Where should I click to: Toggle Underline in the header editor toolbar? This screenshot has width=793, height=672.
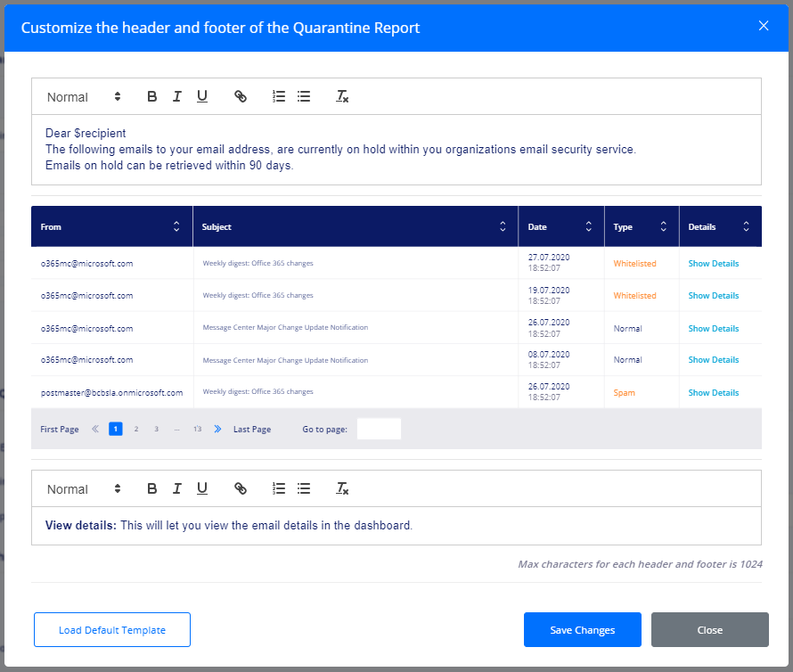click(x=201, y=96)
